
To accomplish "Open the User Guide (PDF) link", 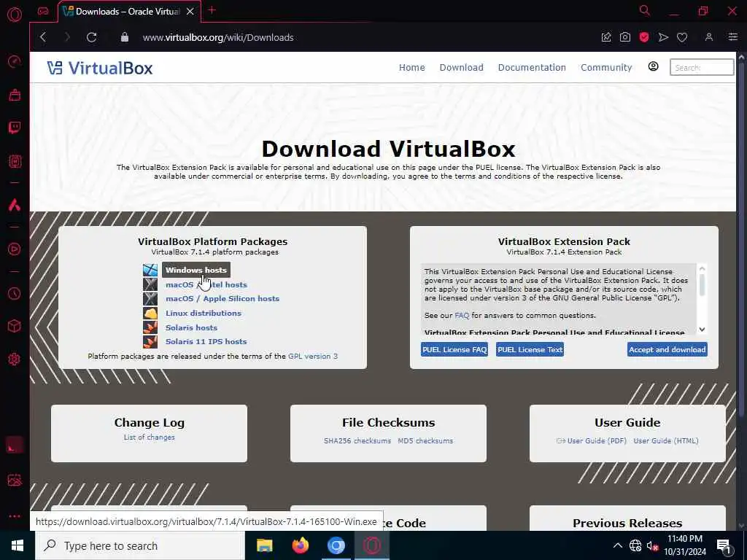I will coord(597,441).
